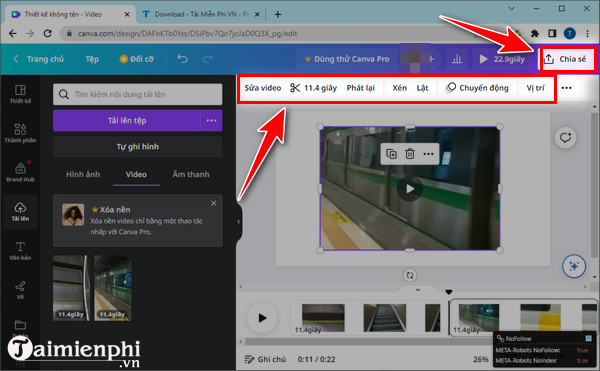Open the Magic assistant sparkle button
This screenshot has width=600, height=371.
click(x=574, y=266)
